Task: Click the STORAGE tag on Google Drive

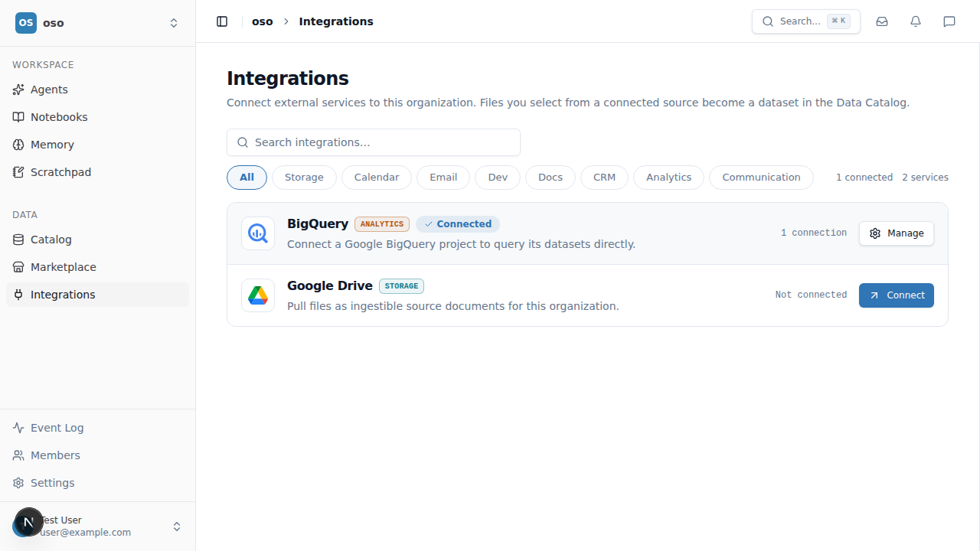Action: point(401,286)
